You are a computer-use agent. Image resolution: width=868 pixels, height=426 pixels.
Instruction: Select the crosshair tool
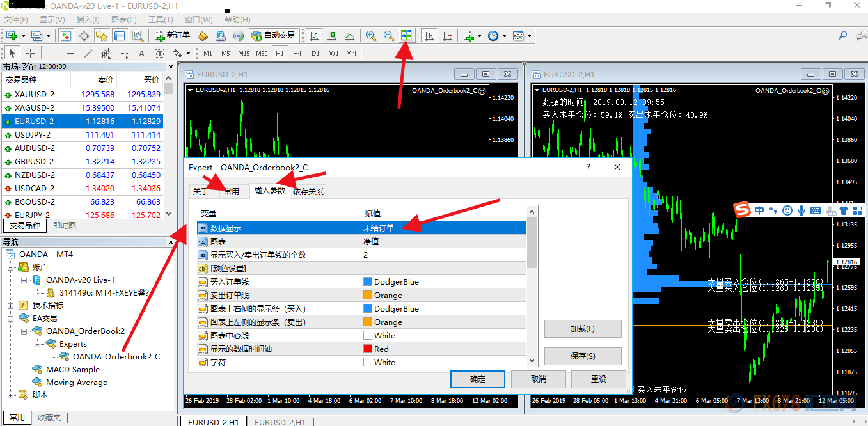pyautogui.click(x=30, y=53)
